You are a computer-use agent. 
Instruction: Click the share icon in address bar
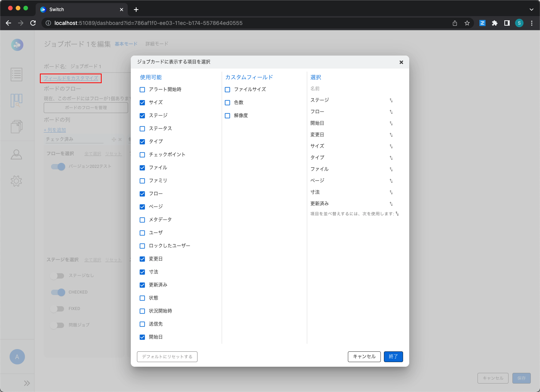(x=455, y=23)
